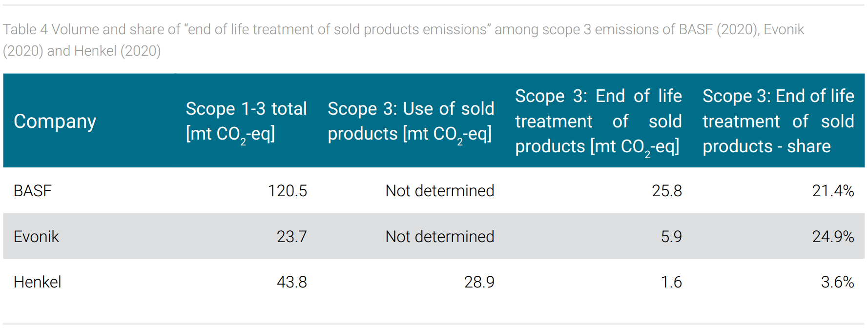Click Evonik's Not determined cell

440,237
